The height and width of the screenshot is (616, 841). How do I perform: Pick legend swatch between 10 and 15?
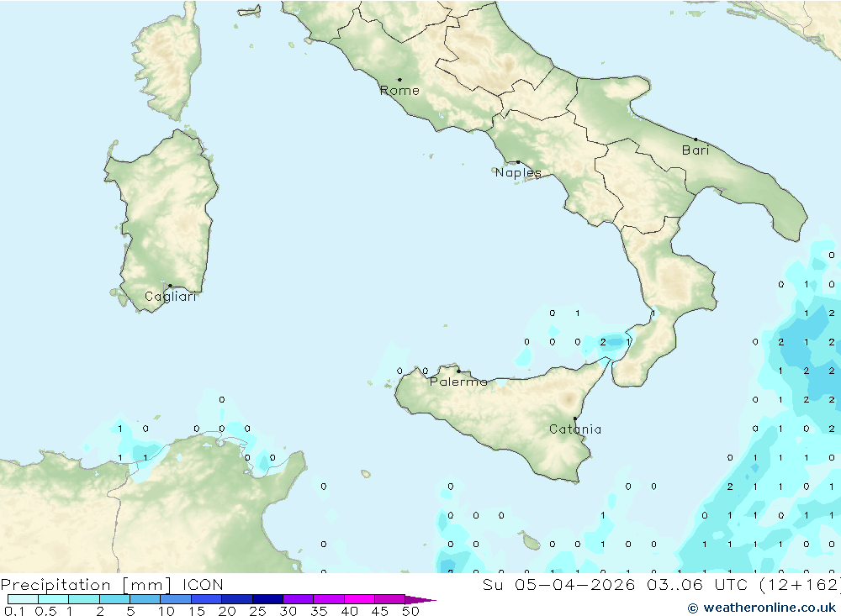[176, 599]
